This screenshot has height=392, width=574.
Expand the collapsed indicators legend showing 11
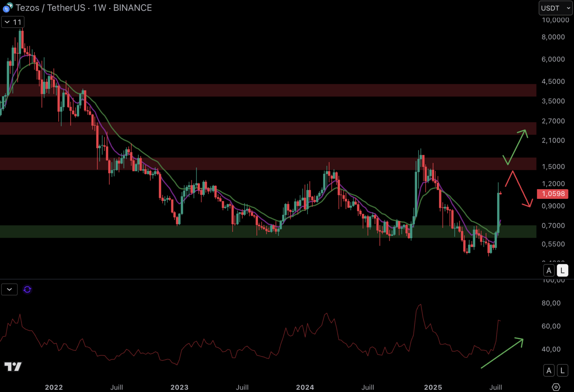[13, 22]
